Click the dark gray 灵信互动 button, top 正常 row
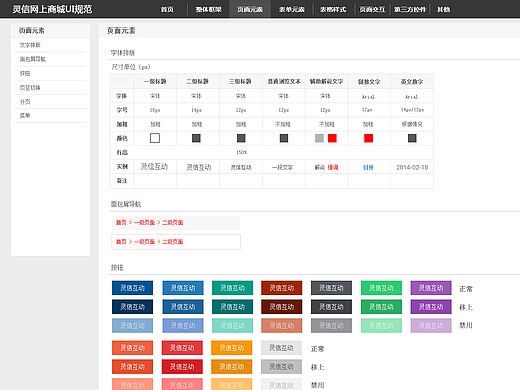Image resolution: width=520 pixels, height=390 pixels. tap(331, 288)
